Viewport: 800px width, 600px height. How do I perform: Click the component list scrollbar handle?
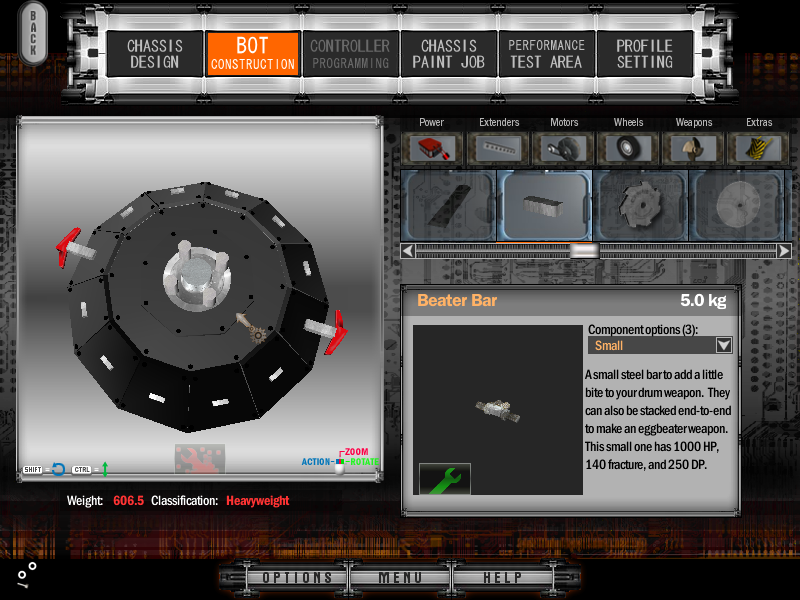pos(584,251)
